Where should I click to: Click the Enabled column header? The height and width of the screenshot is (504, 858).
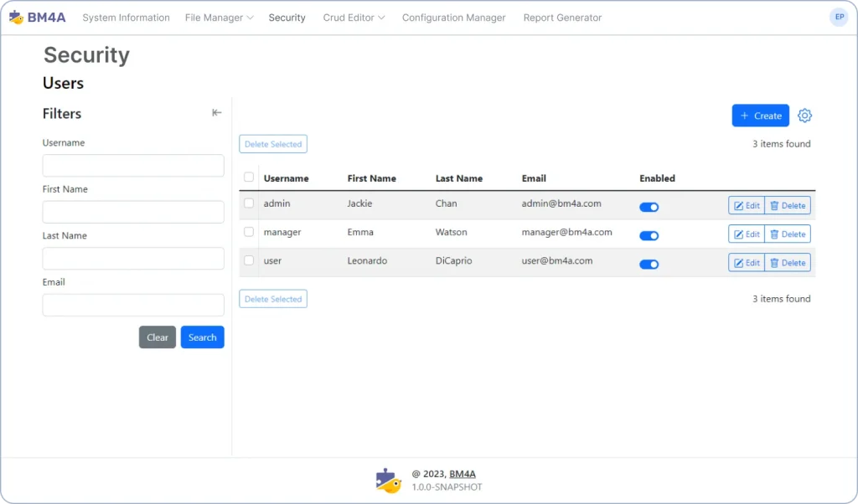657,178
